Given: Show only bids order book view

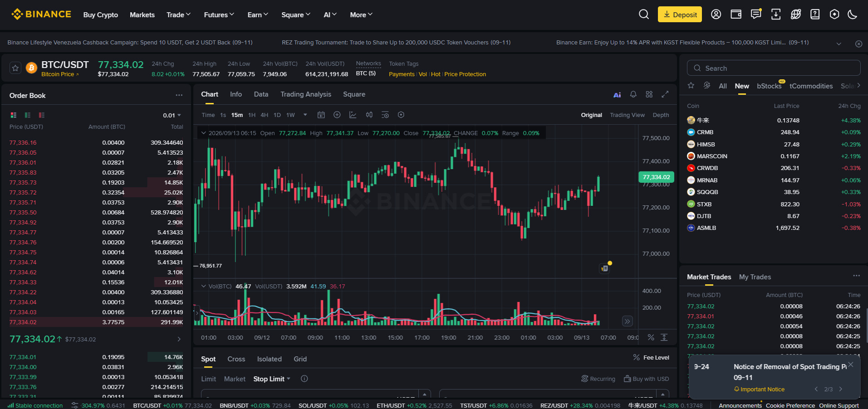Looking at the screenshot, I should (x=28, y=115).
